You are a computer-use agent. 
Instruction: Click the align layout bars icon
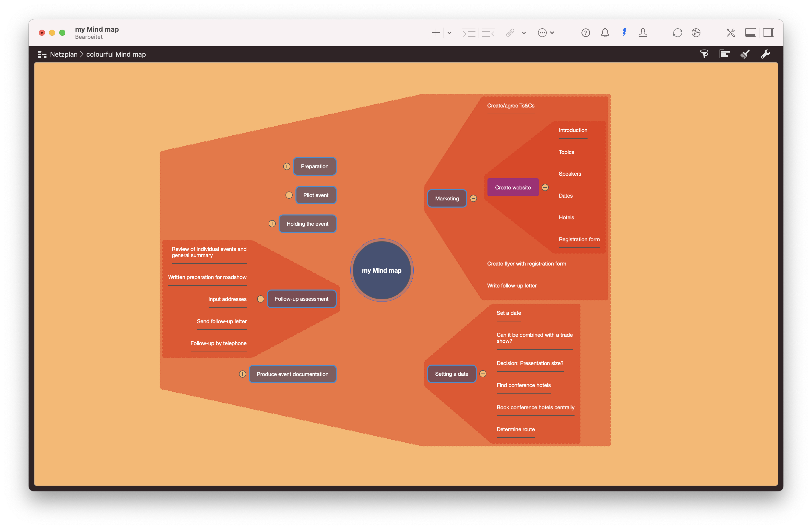[x=724, y=54]
